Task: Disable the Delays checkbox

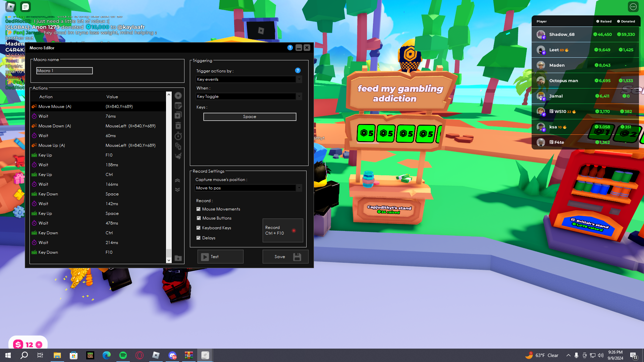Action: coord(199,238)
